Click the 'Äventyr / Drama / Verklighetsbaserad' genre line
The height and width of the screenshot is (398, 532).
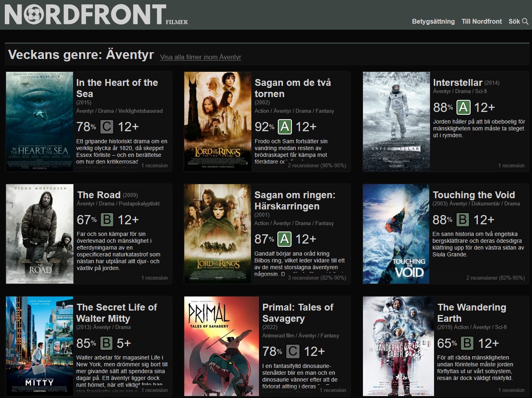120,111
